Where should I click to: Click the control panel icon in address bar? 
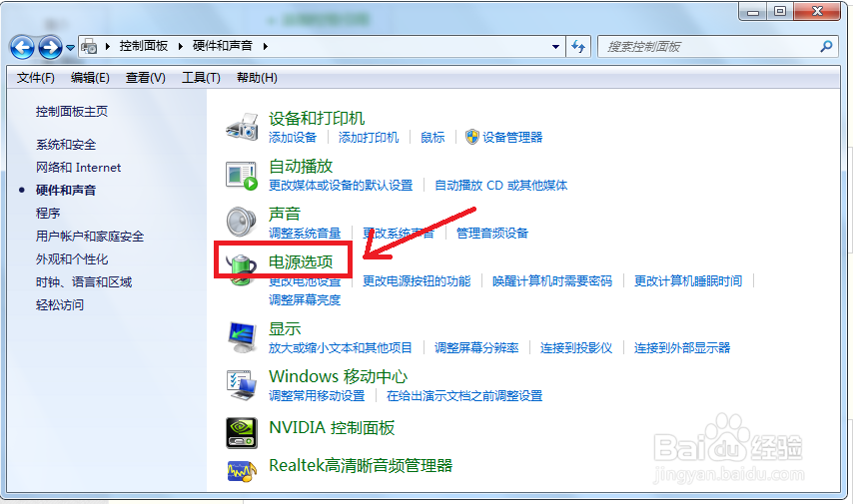[89, 47]
